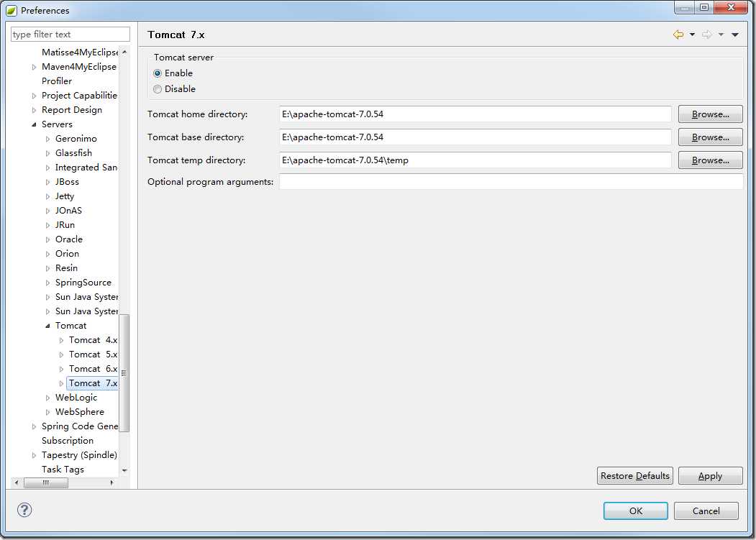Select Project Capabilities tree item

click(x=80, y=96)
